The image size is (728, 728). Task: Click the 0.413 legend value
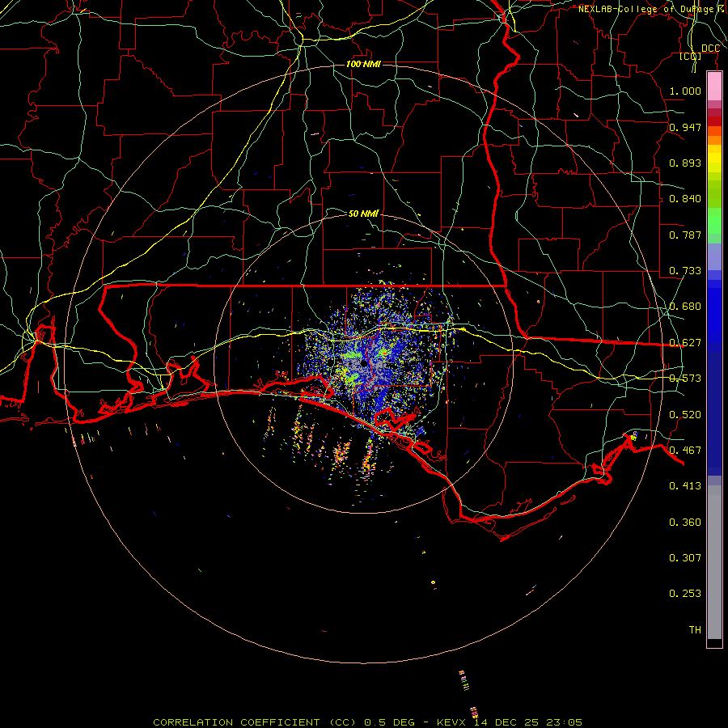[685, 486]
